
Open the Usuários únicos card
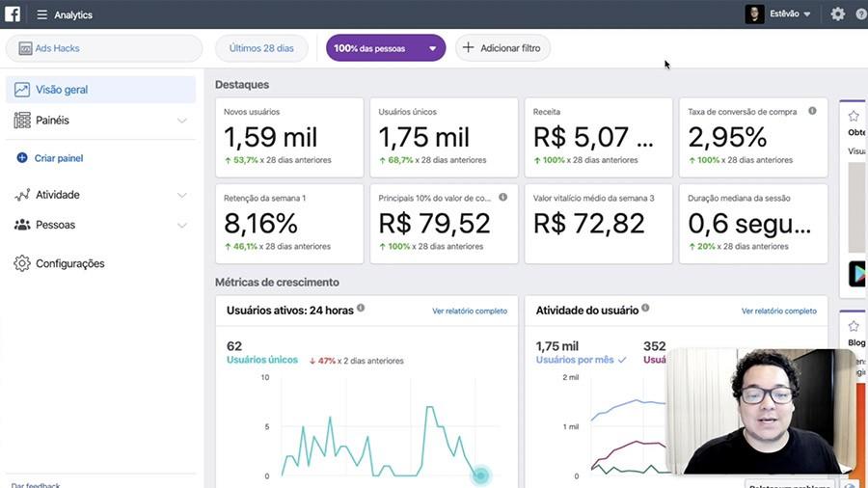(x=444, y=138)
